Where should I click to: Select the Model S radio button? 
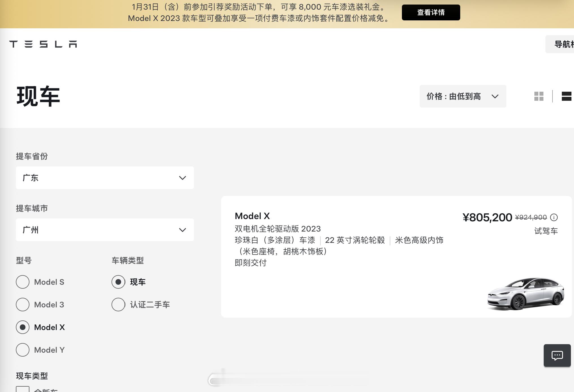(23, 282)
